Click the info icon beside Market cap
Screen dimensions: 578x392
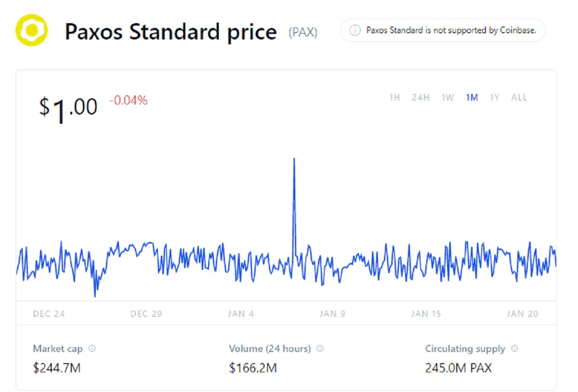(92, 349)
